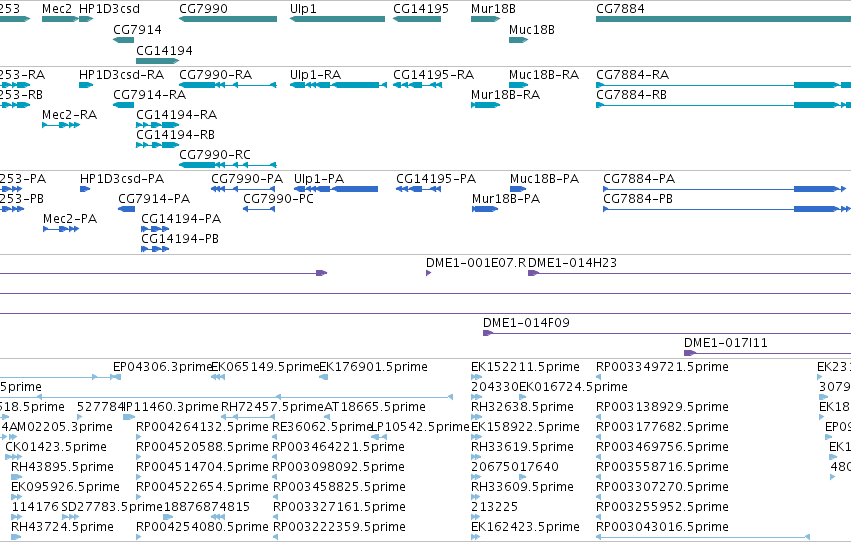851x542 pixels.
Task: Click protein Muc18B-PA
Action: pos(544,178)
